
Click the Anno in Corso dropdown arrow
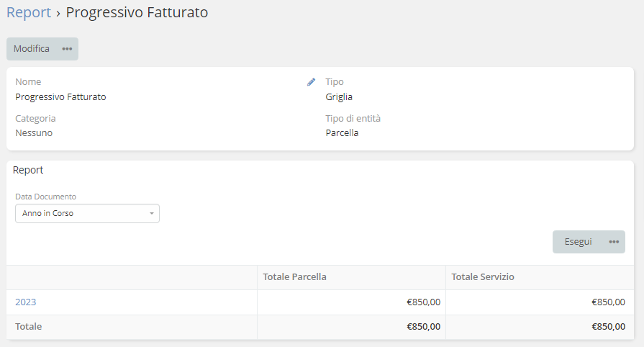[x=152, y=214]
